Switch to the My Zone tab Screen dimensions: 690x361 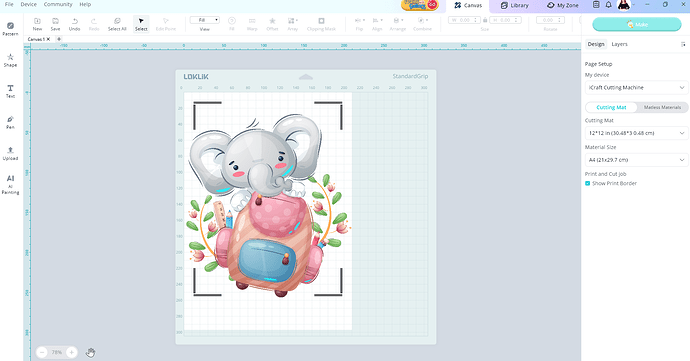pyautogui.click(x=563, y=5)
